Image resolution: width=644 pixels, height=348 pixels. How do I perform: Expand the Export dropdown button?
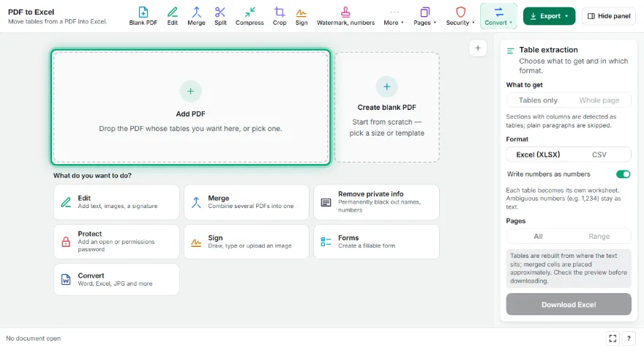(549, 16)
